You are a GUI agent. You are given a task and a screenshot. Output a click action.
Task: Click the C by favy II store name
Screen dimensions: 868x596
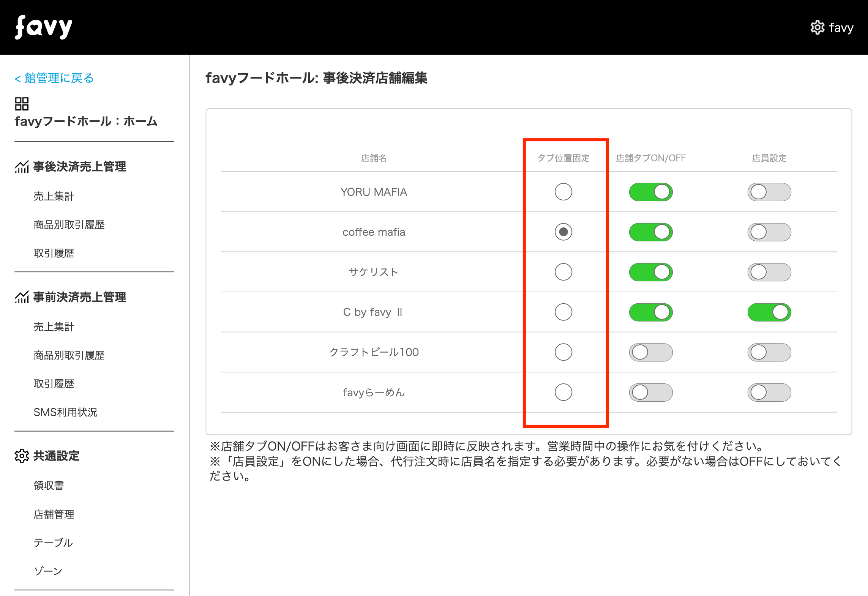click(x=372, y=312)
